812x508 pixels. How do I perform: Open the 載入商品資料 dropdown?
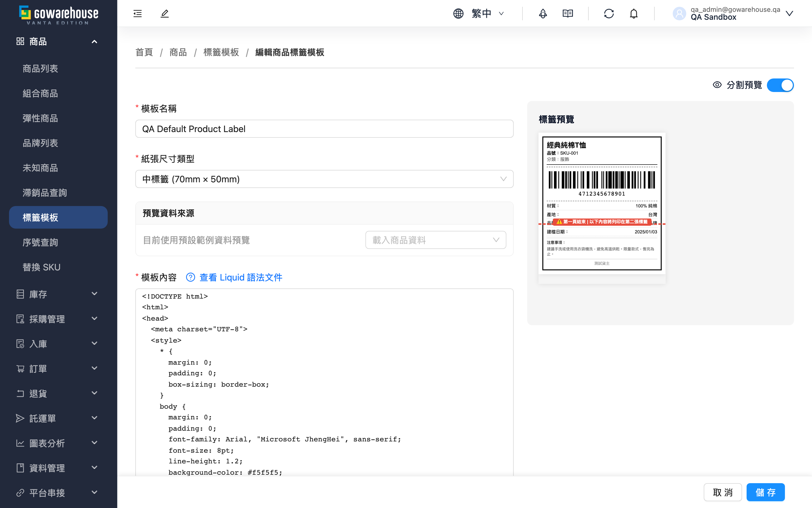coord(436,240)
